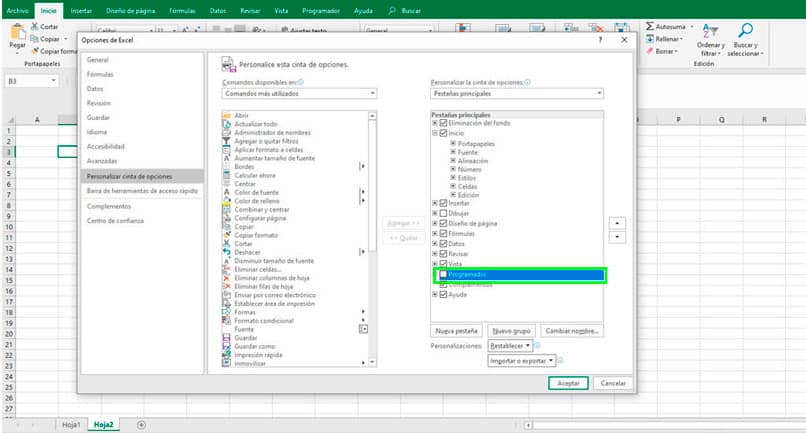Viewport: 806px width, 433px height.
Task: Click the Aceptar button
Action: tap(568, 383)
